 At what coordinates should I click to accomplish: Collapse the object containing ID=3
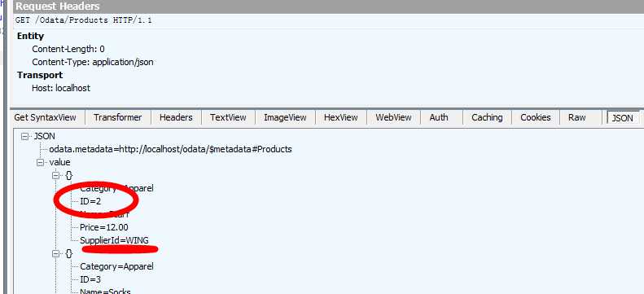tap(55, 254)
